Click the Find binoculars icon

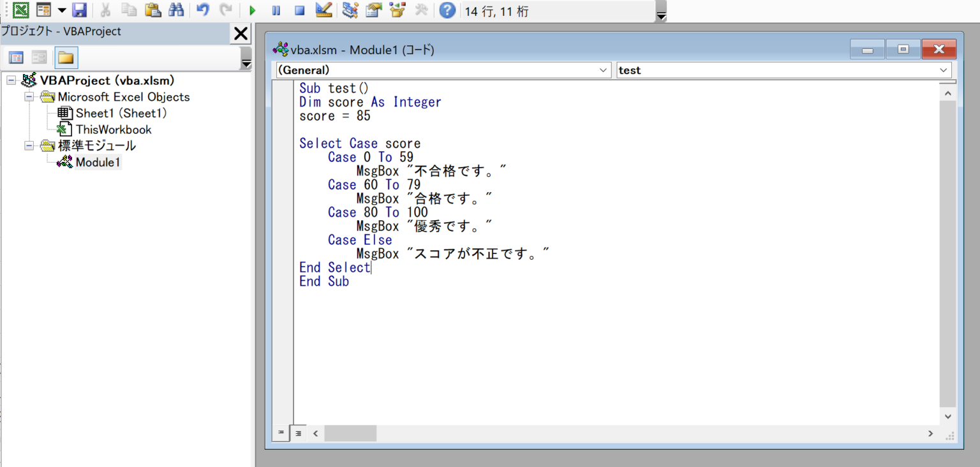(x=176, y=10)
